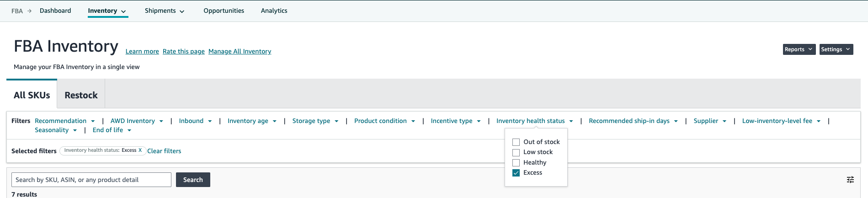Expand the Recommendation filter dropdown
Image resolution: width=868 pixels, height=198 pixels.
(65, 121)
